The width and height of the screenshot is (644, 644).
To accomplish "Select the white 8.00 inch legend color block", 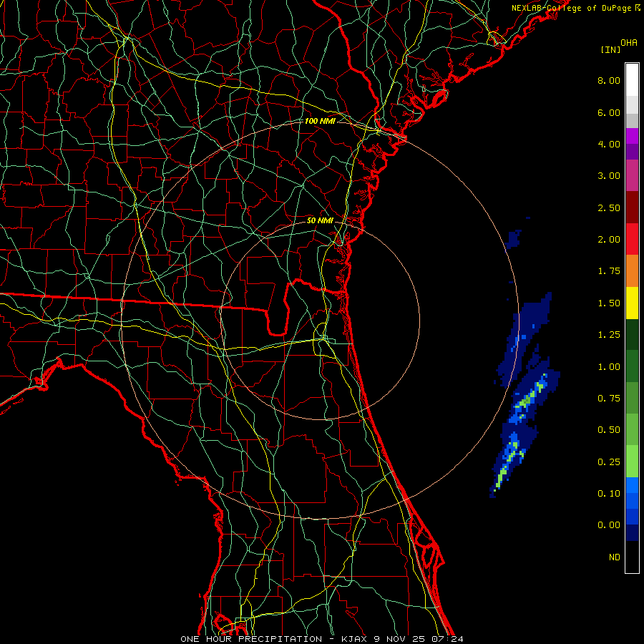I will pyautogui.click(x=632, y=79).
